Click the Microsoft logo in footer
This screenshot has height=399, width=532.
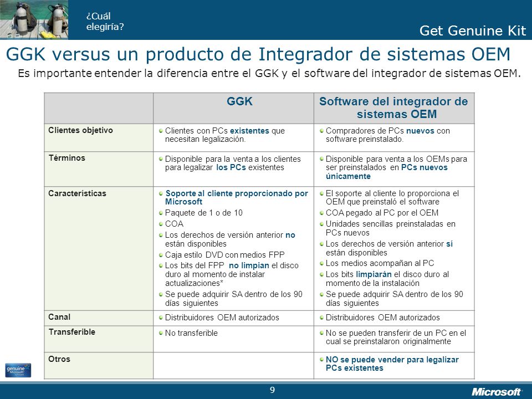click(x=495, y=392)
